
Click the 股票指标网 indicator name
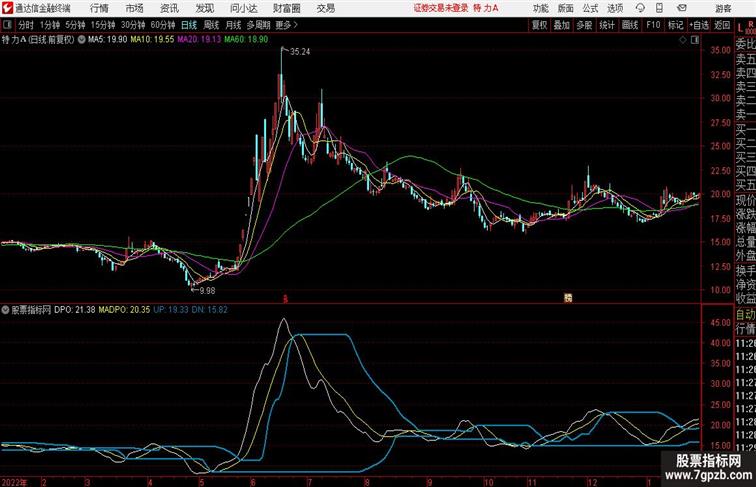(x=31, y=310)
